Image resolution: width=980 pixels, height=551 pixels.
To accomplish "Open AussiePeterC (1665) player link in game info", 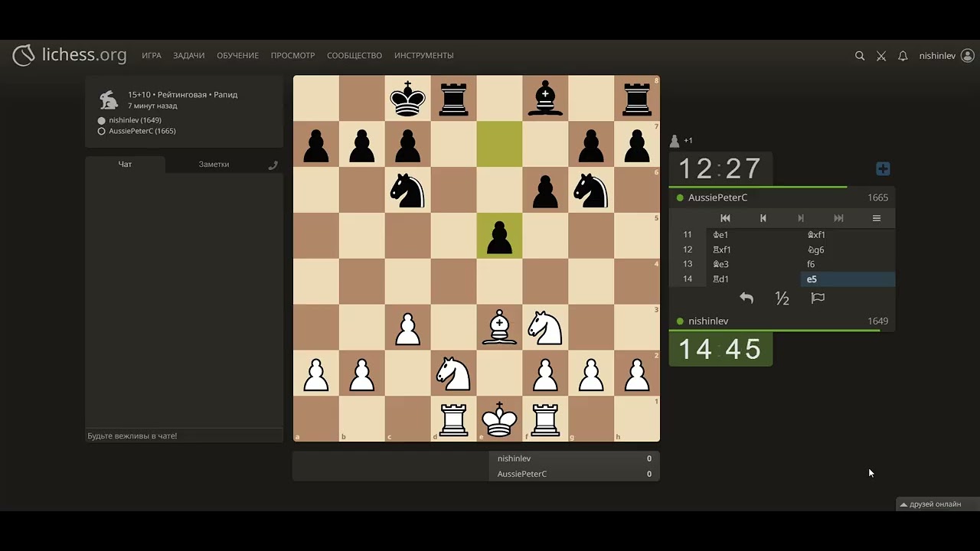I will point(142,131).
